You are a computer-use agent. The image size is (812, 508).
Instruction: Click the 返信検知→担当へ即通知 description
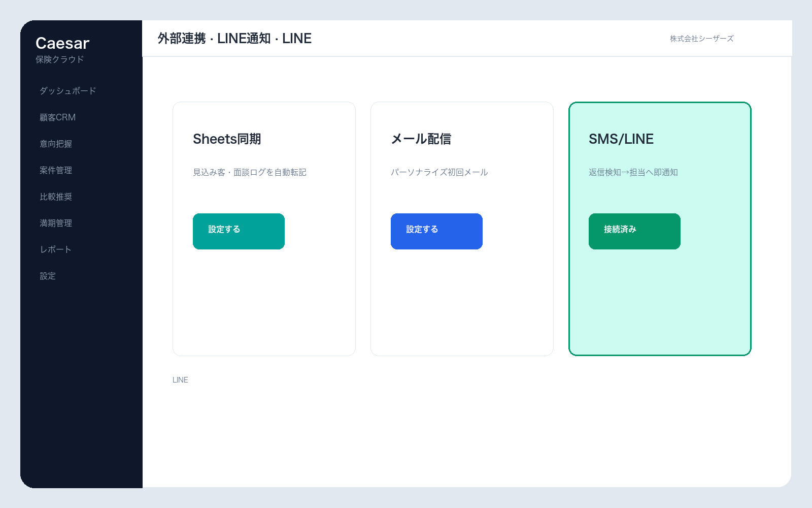pyautogui.click(x=633, y=172)
